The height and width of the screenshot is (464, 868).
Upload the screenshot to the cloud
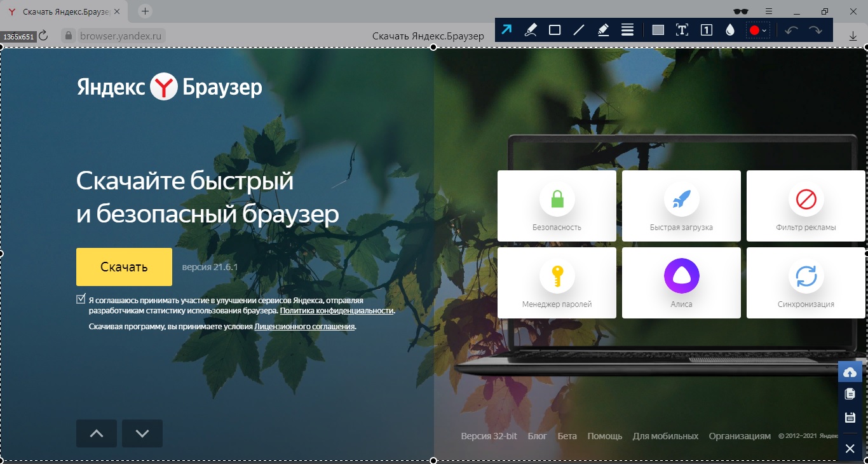pos(850,372)
